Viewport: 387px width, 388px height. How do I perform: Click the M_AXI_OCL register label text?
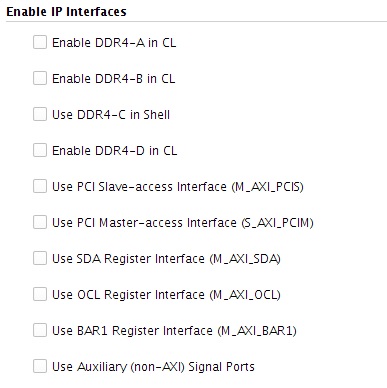166,295
